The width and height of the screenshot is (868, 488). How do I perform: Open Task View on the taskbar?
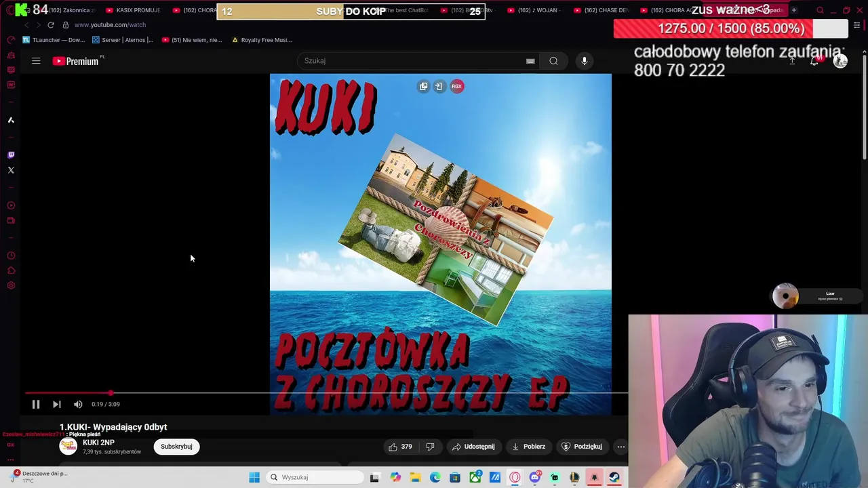point(374,477)
